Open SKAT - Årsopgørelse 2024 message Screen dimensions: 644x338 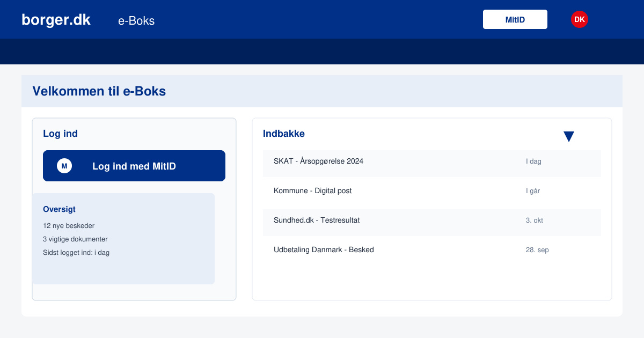432,164
